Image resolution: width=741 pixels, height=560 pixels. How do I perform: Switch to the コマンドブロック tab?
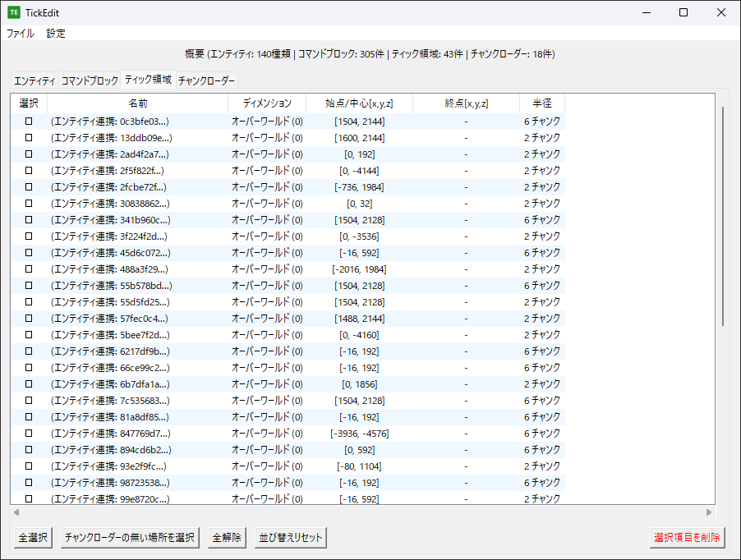pyautogui.click(x=90, y=80)
